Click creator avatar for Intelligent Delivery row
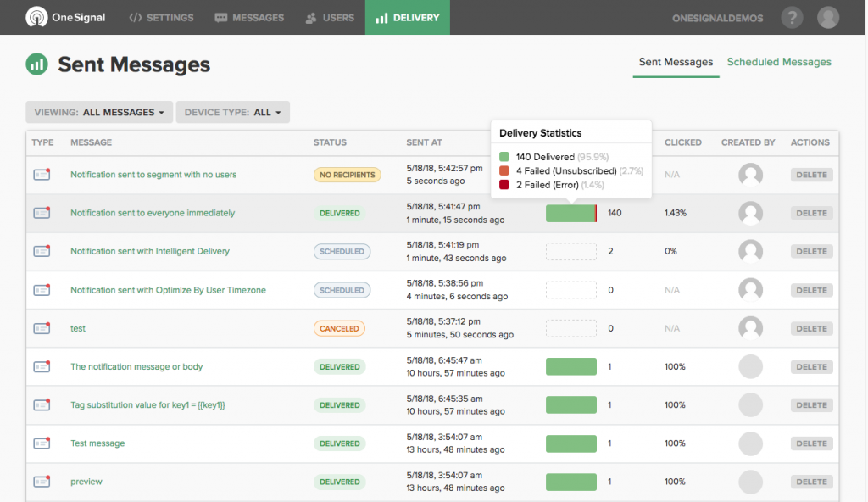This screenshot has width=868, height=502. (x=751, y=251)
